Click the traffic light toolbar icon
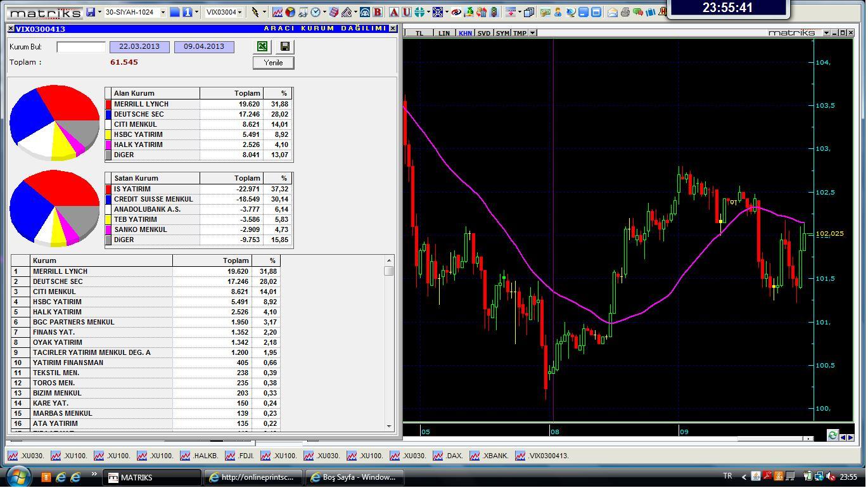 (x=494, y=12)
